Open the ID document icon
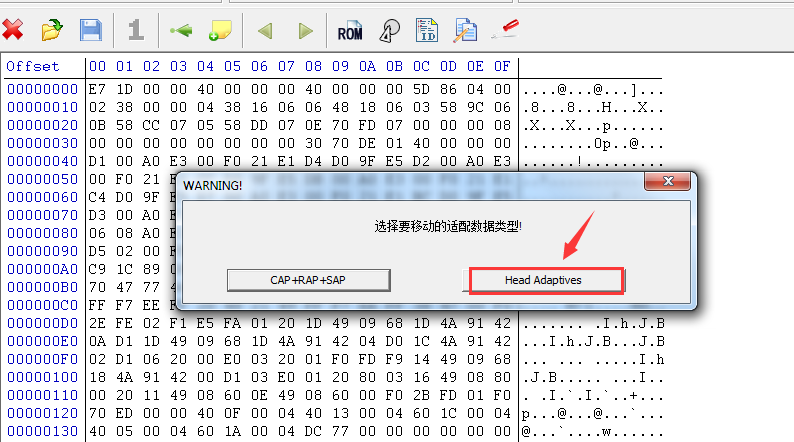Image resolution: width=794 pixels, height=442 pixels. pyautogui.click(x=427, y=31)
